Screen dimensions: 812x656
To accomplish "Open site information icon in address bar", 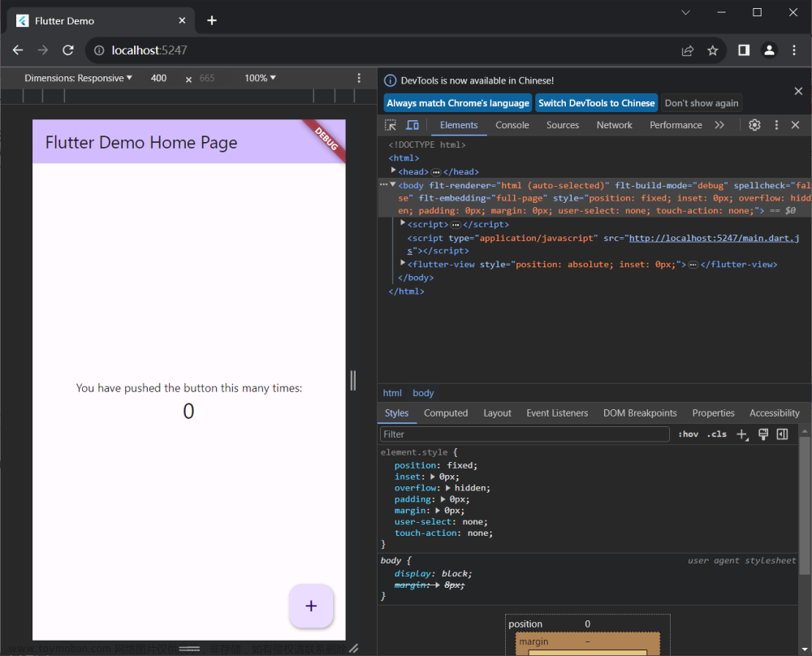I will 99,50.
